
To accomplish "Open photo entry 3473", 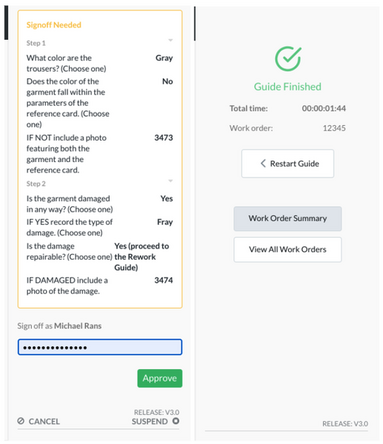I will pos(163,138).
